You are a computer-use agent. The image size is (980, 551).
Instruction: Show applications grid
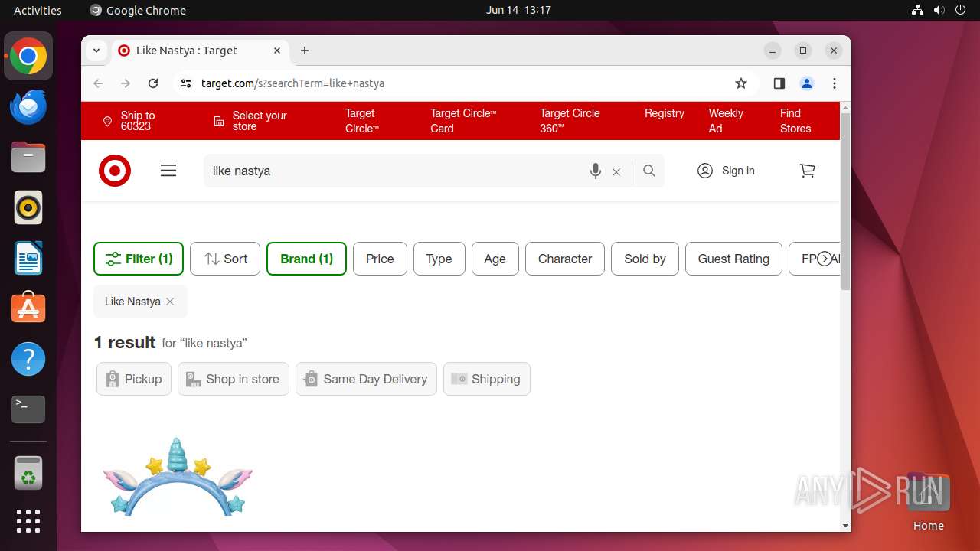point(28,521)
